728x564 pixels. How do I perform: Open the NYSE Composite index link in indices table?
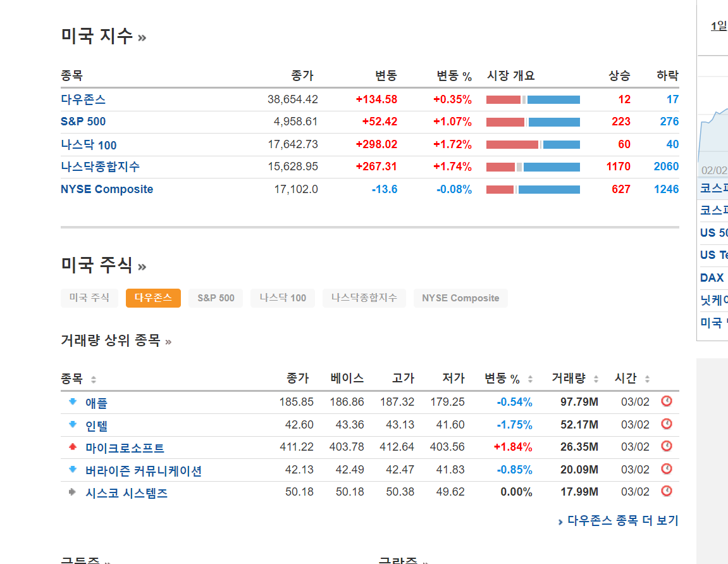(x=107, y=189)
